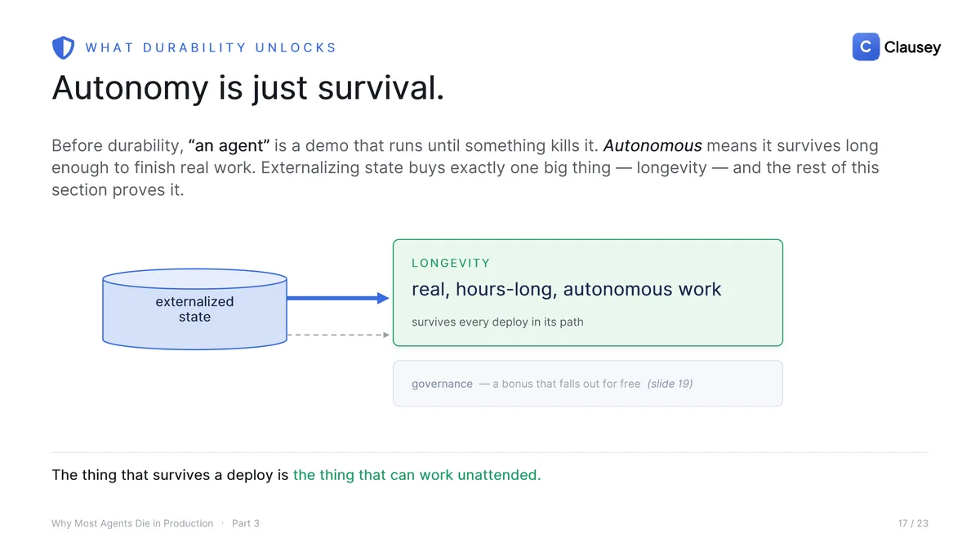Select the 'Autonomy is just survival.' title
980x551 pixels.
(x=248, y=88)
